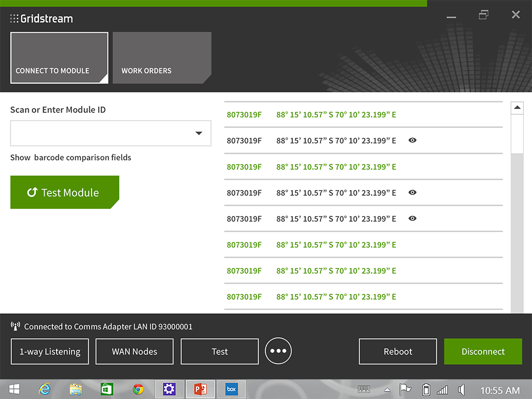Switch to the Work Orders tab

pyautogui.click(x=162, y=58)
